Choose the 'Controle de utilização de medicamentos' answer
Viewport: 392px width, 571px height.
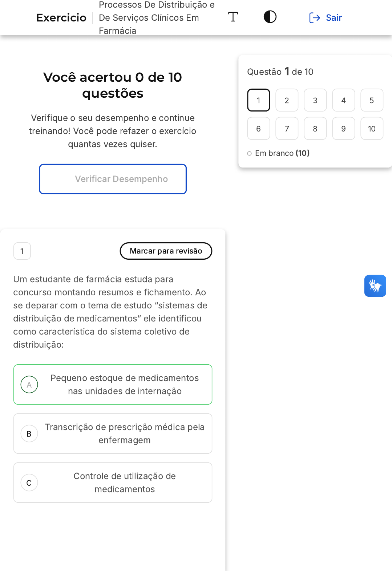(125, 483)
